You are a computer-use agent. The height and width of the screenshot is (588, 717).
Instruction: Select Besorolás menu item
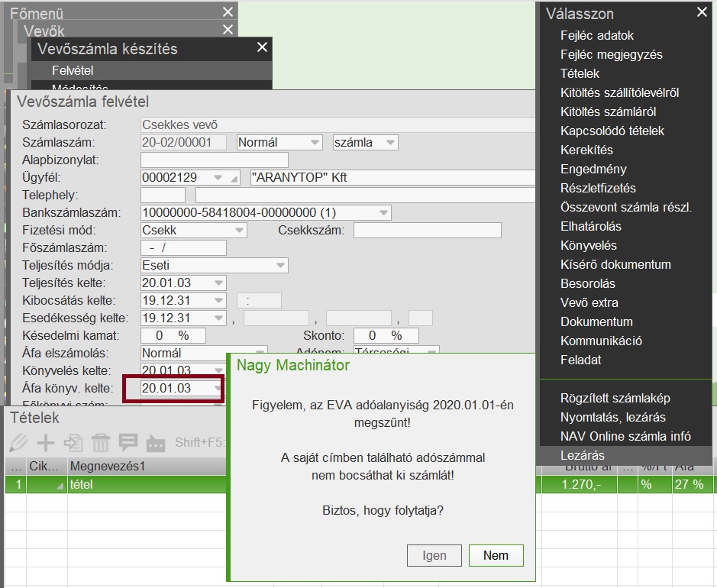[588, 283]
